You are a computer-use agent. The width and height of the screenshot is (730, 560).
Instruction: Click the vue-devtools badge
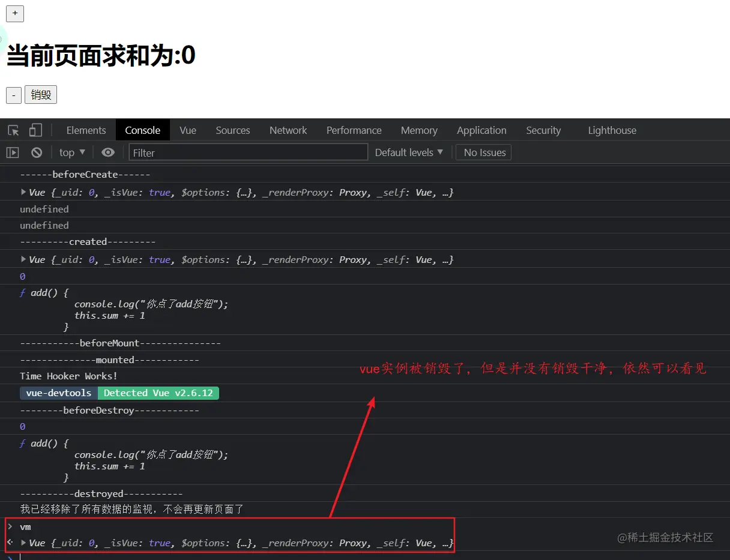(59, 393)
